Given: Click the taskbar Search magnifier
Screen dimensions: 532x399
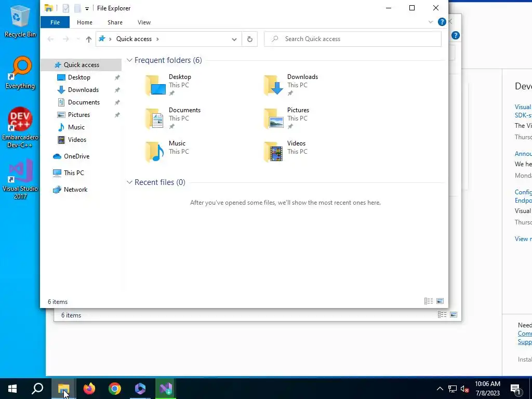Looking at the screenshot, I should (37, 389).
